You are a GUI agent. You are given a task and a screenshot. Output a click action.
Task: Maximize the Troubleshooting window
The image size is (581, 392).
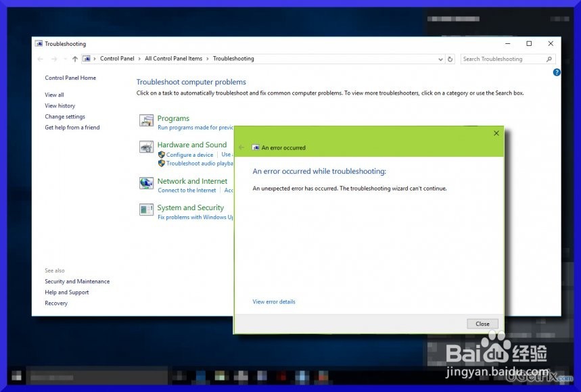click(x=529, y=44)
